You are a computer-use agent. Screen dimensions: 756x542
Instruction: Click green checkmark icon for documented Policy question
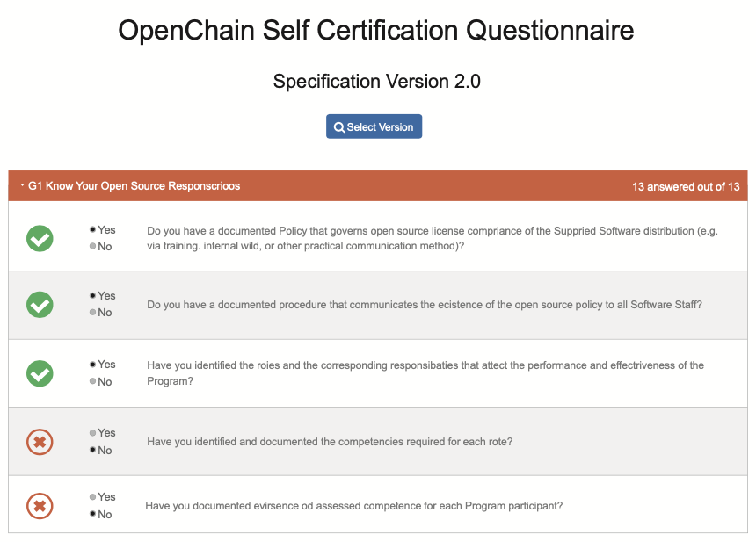click(x=40, y=238)
